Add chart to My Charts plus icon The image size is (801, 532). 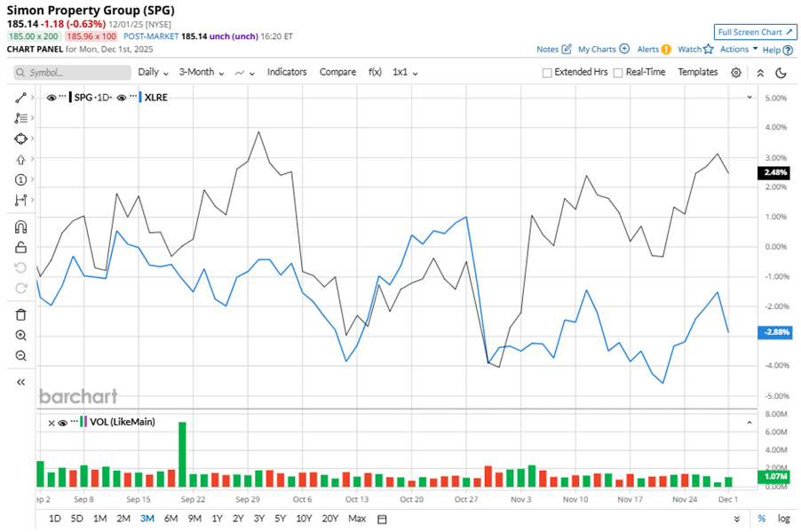pyautogui.click(x=624, y=49)
